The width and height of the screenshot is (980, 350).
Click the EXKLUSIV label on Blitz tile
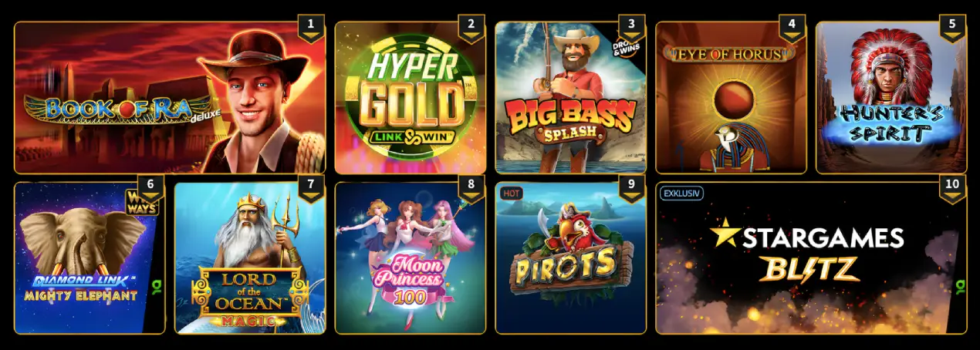[679, 193]
